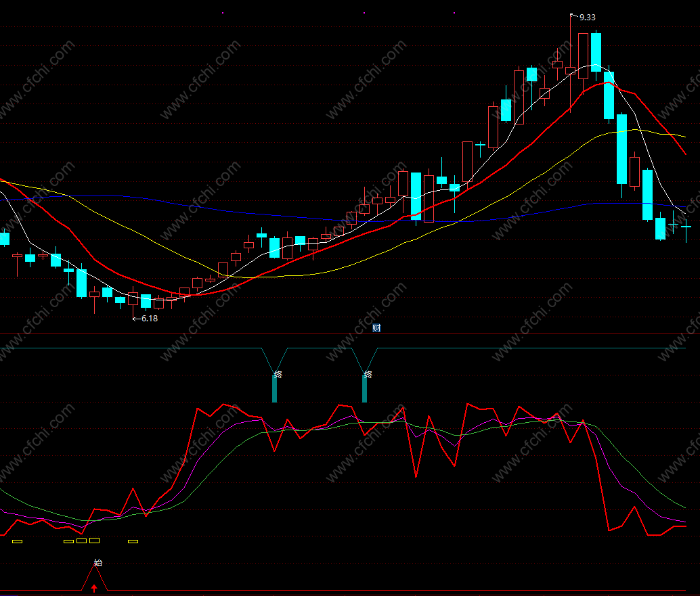
Task: Click the leftmost 终 signal marker
Action: [278, 374]
